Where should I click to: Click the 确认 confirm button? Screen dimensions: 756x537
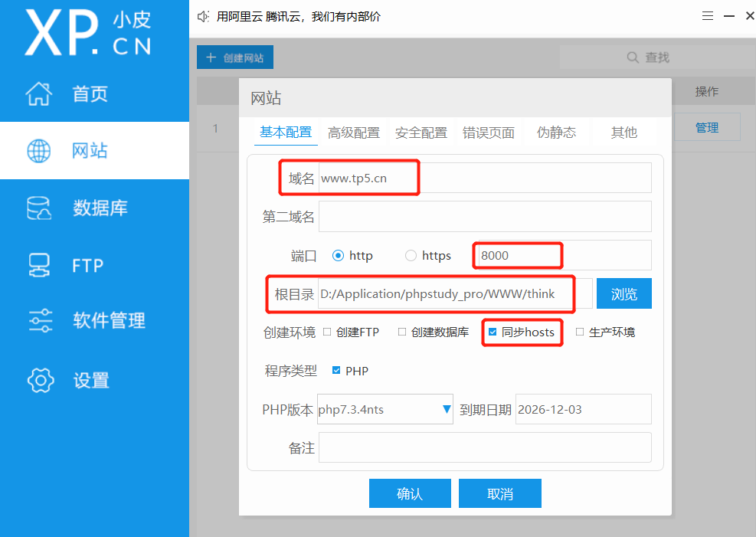(410, 493)
